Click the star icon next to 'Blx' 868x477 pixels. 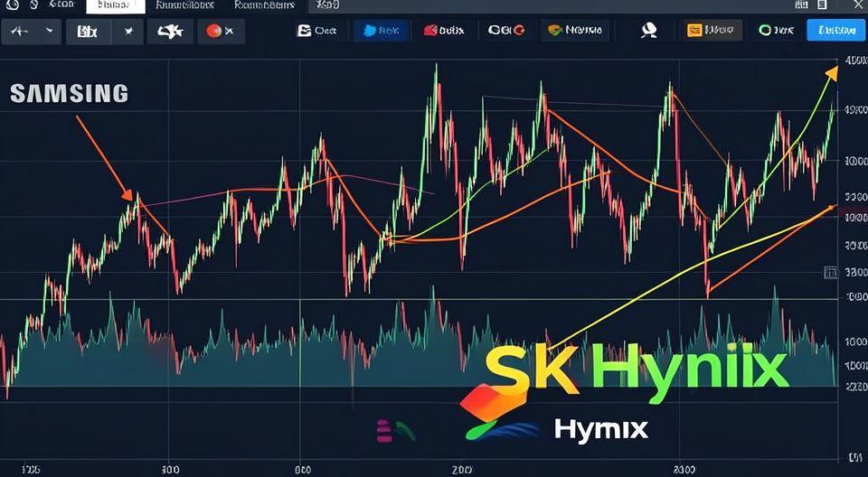pos(128,31)
